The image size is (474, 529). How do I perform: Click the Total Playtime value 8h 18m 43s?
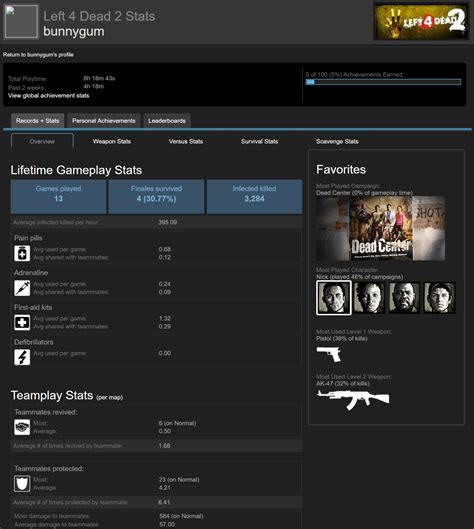(x=99, y=78)
